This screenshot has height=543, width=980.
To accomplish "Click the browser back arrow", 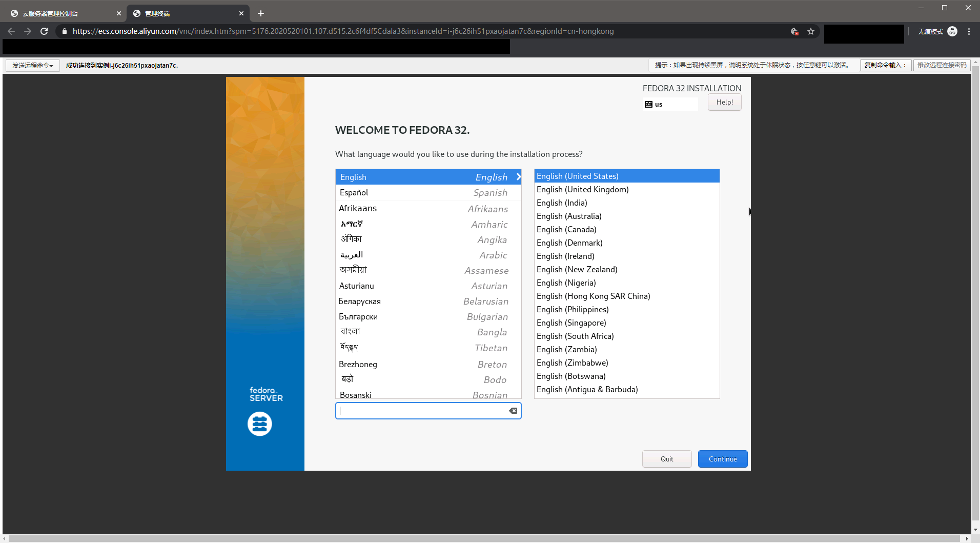I will (11, 31).
